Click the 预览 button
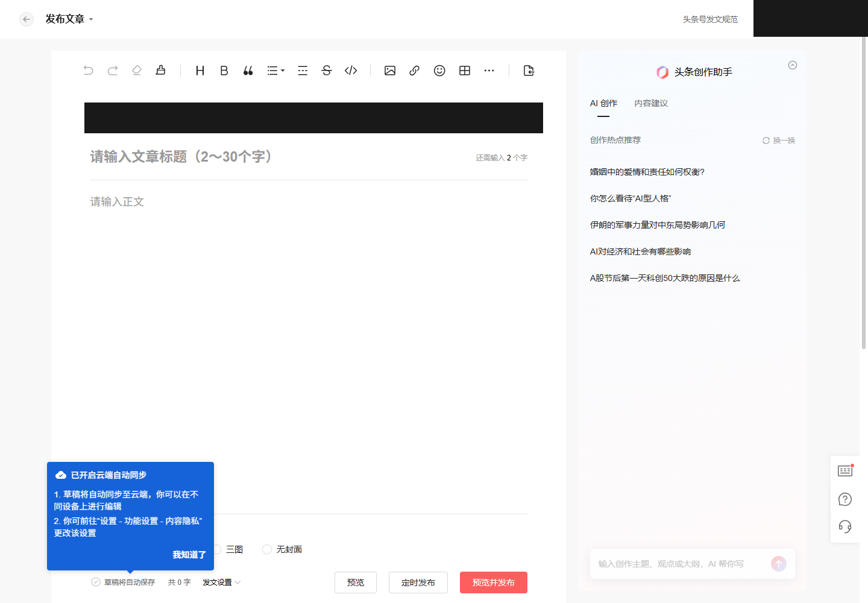Image resolution: width=868 pixels, height=603 pixels. pos(356,582)
